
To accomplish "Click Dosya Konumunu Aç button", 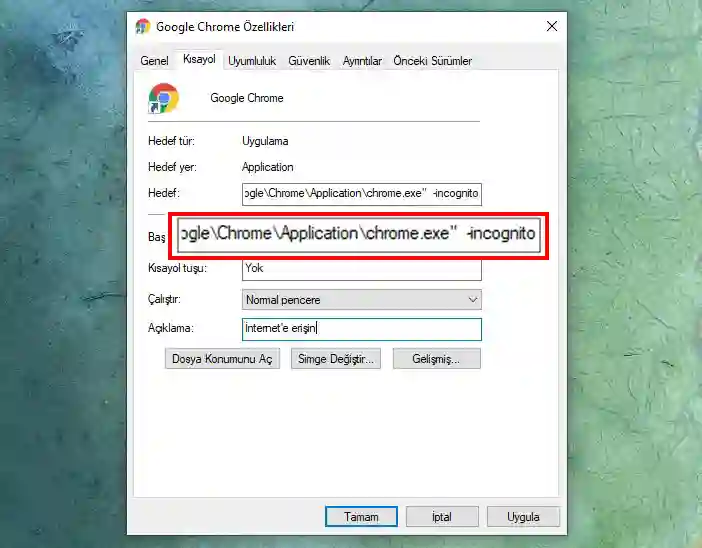I will [x=222, y=359].
